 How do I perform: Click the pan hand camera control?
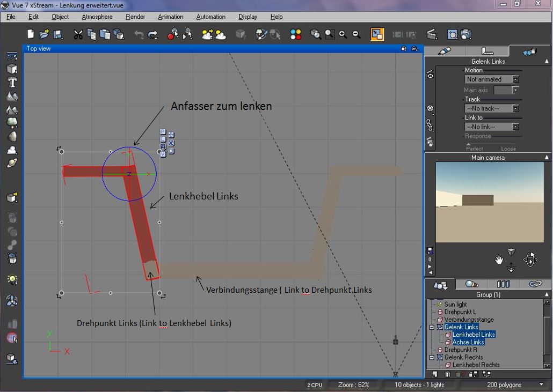[x=499, y=261]
